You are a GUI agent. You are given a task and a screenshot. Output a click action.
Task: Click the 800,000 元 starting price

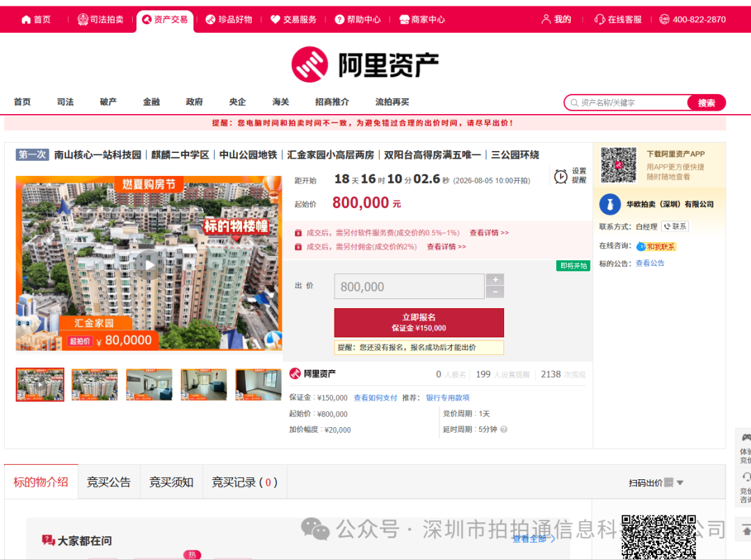pyautogui.click(x=366, y=202)
